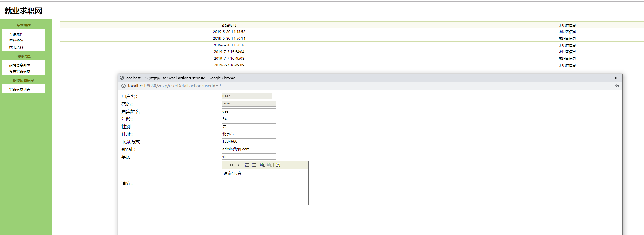Screen dimensions: 644x235
Task: Open 求职者信息 link for 2019-6-30 11:43:52
Action: tap(567, 32)
